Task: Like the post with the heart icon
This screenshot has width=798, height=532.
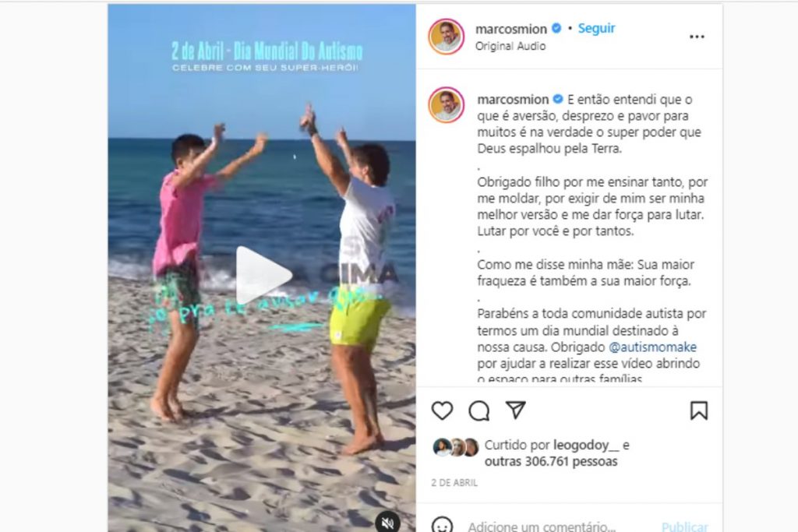Action: coord(442,410)
